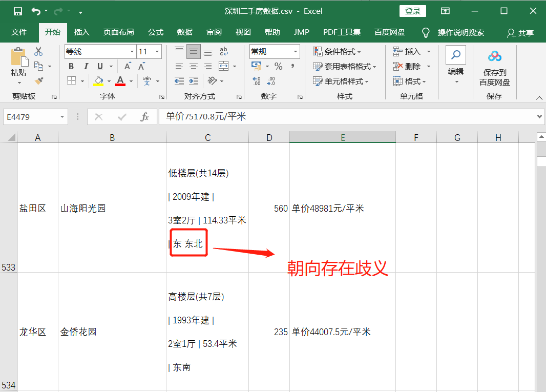Select column E header
Screen dimensions: 546x392
point(343,137)
